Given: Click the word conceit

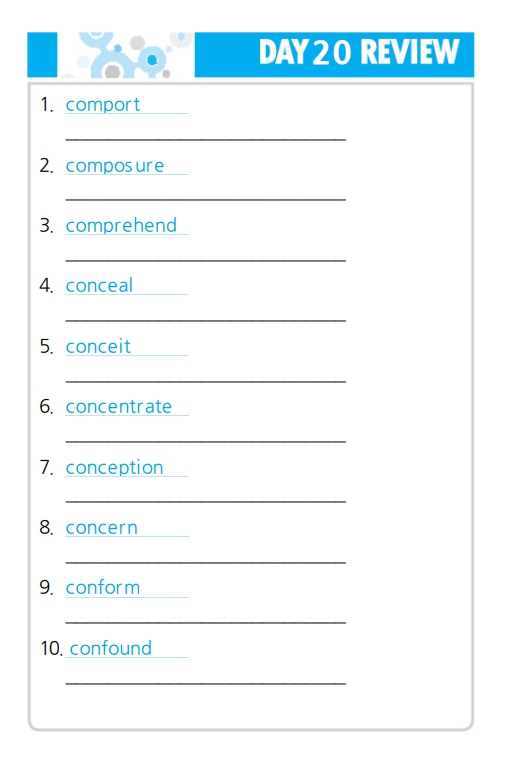Looking at the screenshot, I should tap(98, 347).
